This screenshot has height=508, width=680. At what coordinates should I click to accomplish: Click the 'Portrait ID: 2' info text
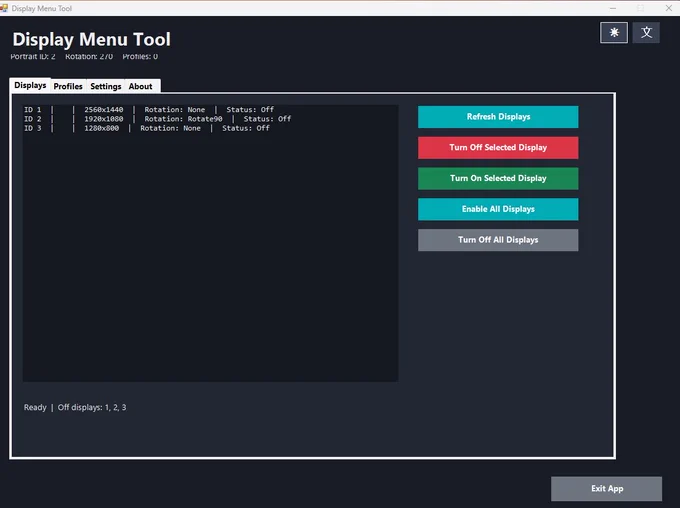point(33,56)
